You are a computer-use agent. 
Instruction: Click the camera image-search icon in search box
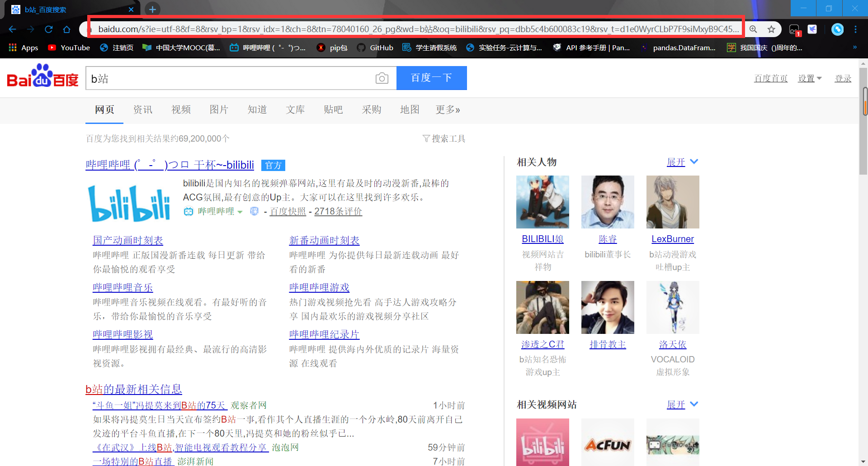382,78
